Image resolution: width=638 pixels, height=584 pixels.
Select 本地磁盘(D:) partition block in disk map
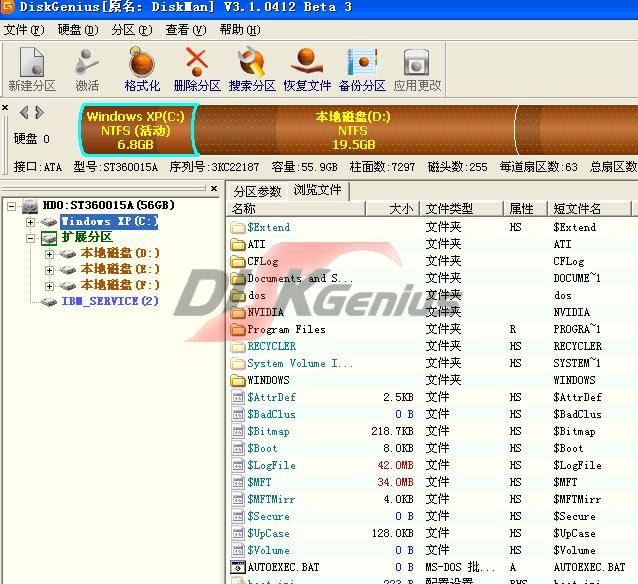353,130
